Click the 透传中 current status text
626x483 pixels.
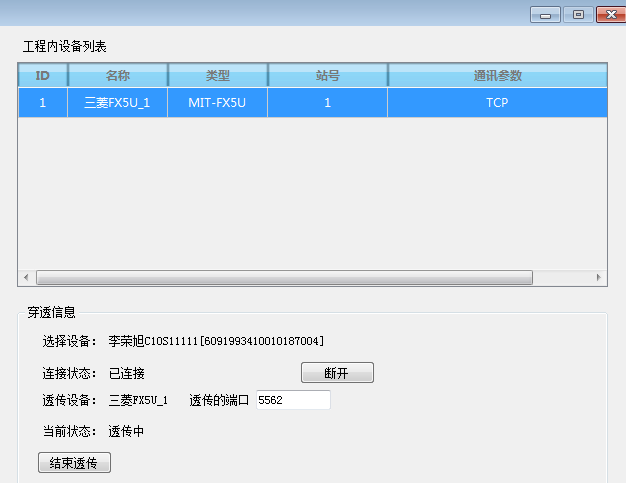pyautogui.click(x=126, y=432)
